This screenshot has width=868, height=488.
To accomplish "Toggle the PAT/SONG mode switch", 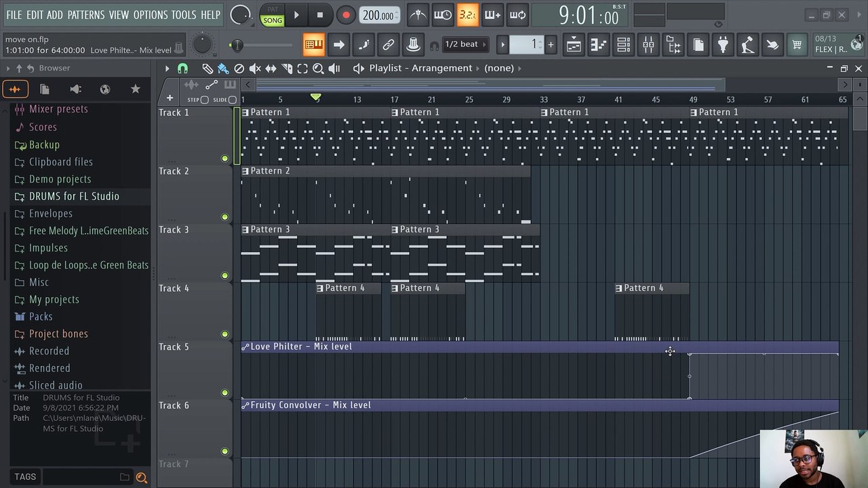I will click(273, 15).
